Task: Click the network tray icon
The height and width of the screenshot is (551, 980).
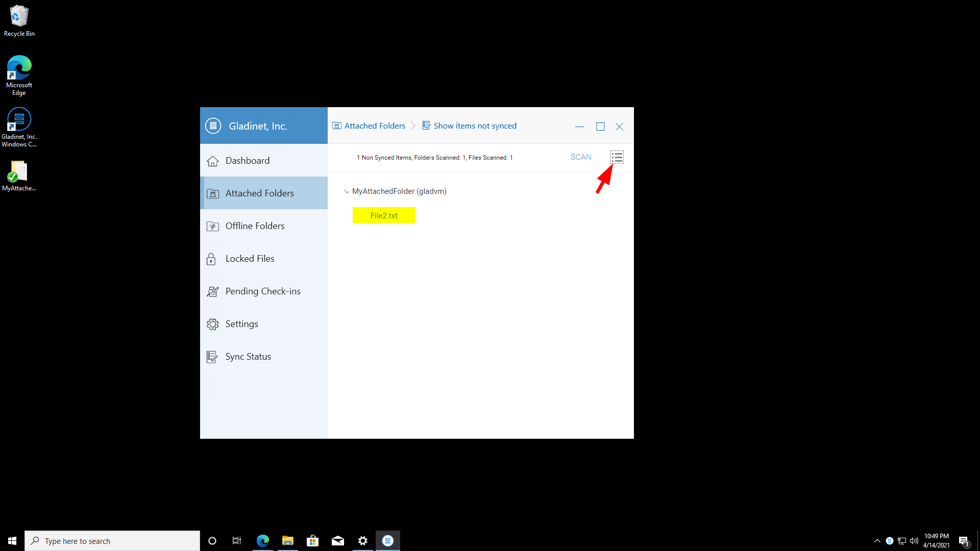Action: point(902,541)
